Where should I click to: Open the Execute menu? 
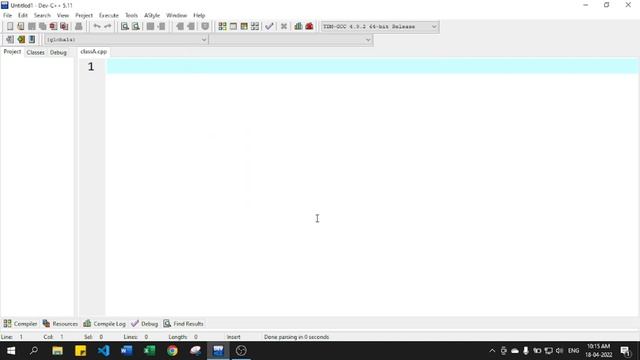click(x=109, y=16)
